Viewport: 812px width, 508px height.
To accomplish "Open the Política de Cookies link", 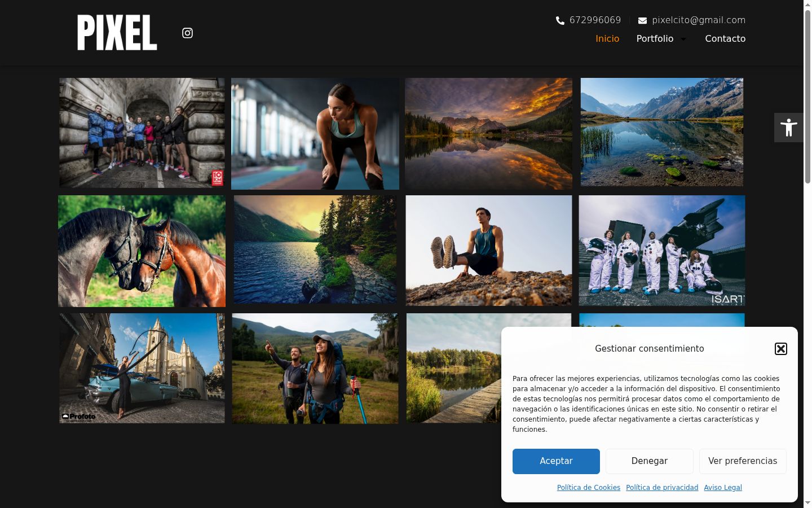I will 589,488.
